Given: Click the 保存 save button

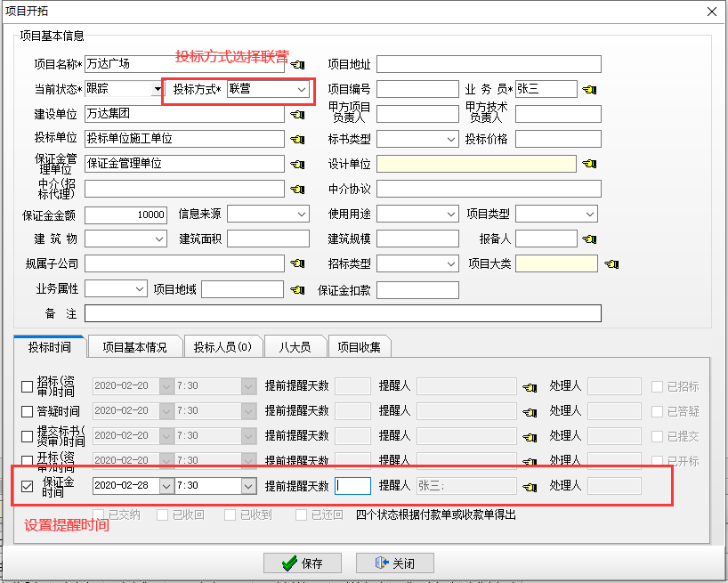Looking at the screenshot, I should (303, 562).
